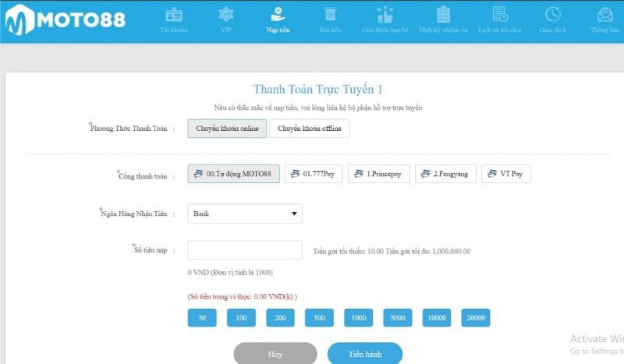Open the Tài khoản account icon

pyautogui.click(x=175, y=15)
